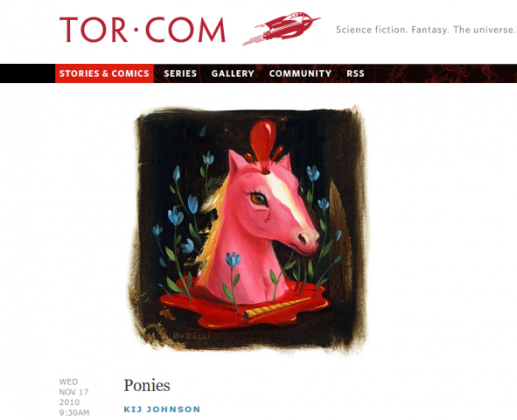Viewport: 517px width, 420px height.
Task: Go to homepage via TOR·COM wordmark
Action: [x=143, y=30]
